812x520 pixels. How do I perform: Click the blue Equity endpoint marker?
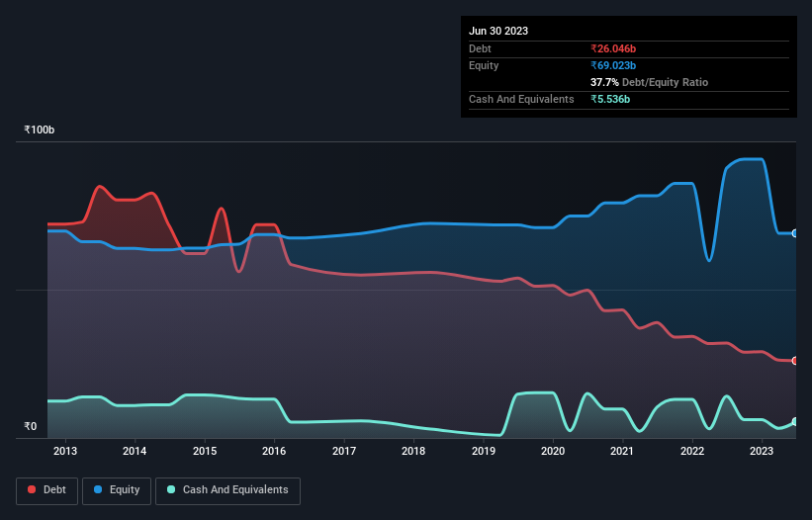click(x=795, y=233)
